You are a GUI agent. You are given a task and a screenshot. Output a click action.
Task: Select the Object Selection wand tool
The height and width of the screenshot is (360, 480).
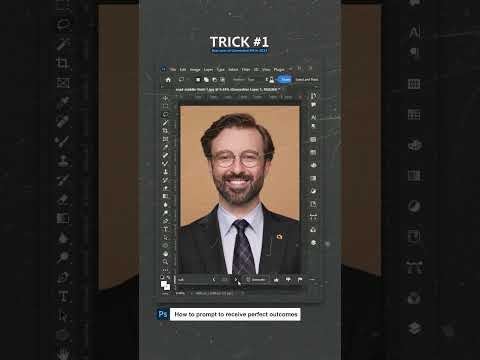click(x=165, y=123)
